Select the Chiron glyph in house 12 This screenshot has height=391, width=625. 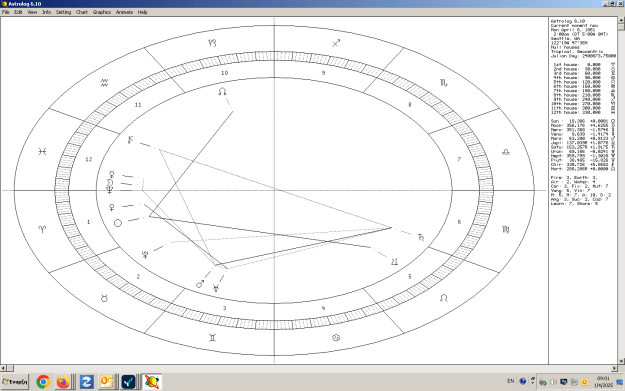130,140
